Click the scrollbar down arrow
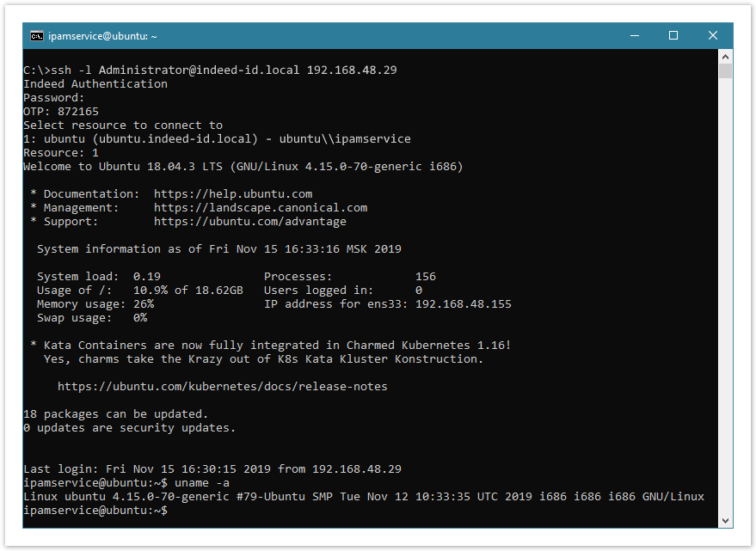Screen dimensions: 756x551 [x=726, y=520]
